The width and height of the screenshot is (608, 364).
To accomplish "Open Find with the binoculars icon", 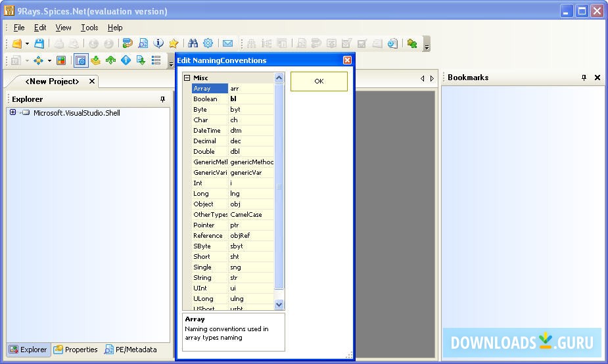I will click(193, 43).
